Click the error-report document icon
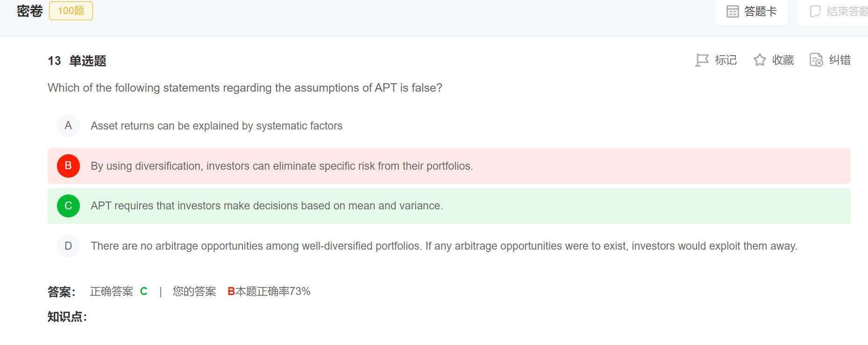 tap(816, 60)
